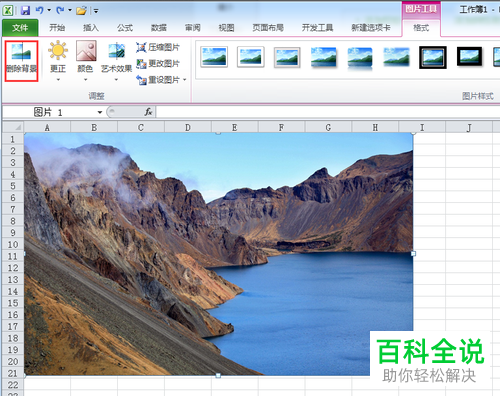Select column D header

tap(188, 127)
